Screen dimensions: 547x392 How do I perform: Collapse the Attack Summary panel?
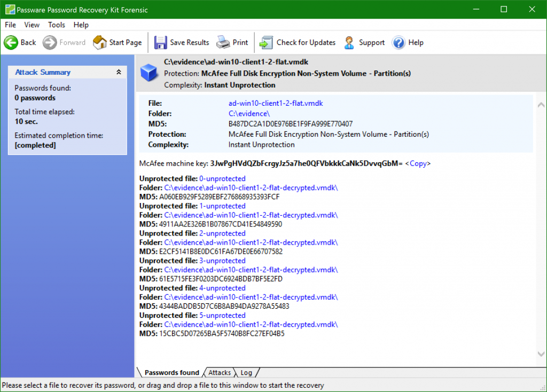pyautogui.click(x=119, y=72)
